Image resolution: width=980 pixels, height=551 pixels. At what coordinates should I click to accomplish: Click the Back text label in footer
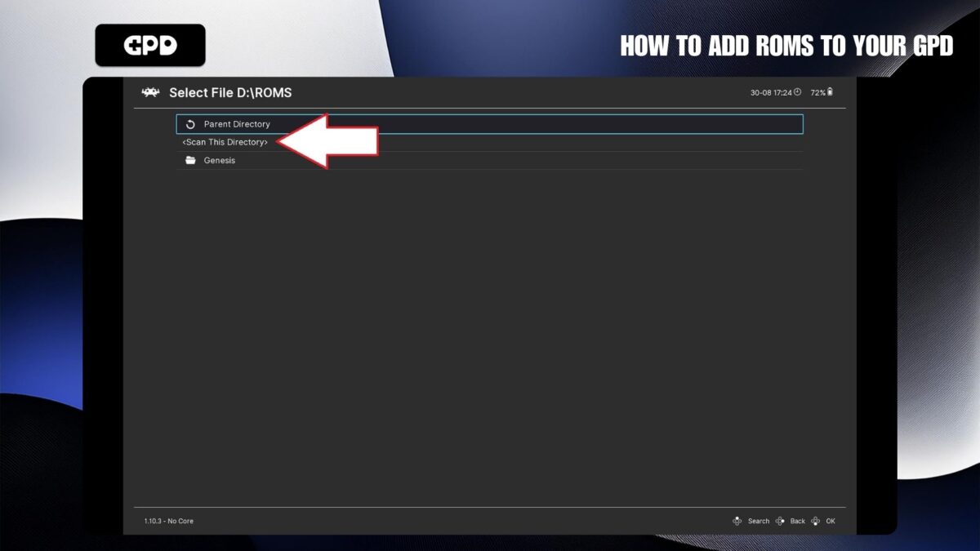tap(798, 521)
